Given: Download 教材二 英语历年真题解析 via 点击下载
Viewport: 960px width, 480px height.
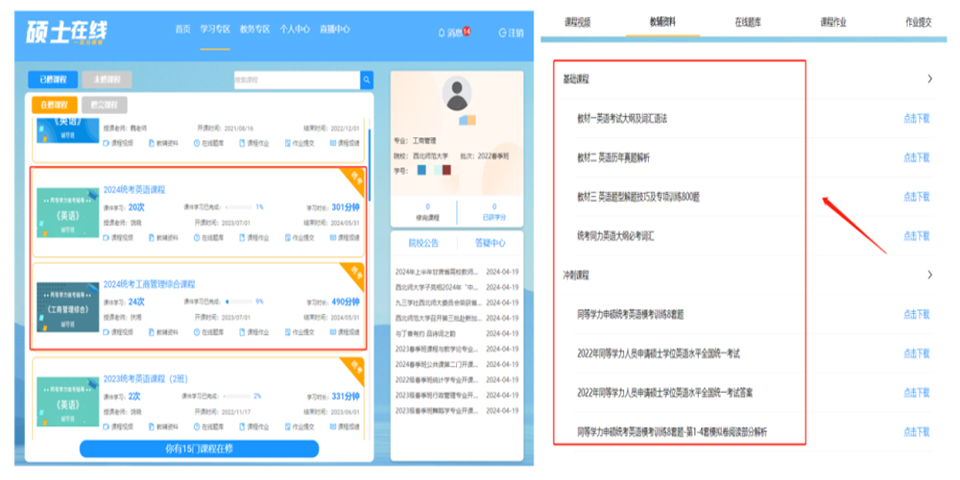Looking at the screenshot, I should point(916,158).
